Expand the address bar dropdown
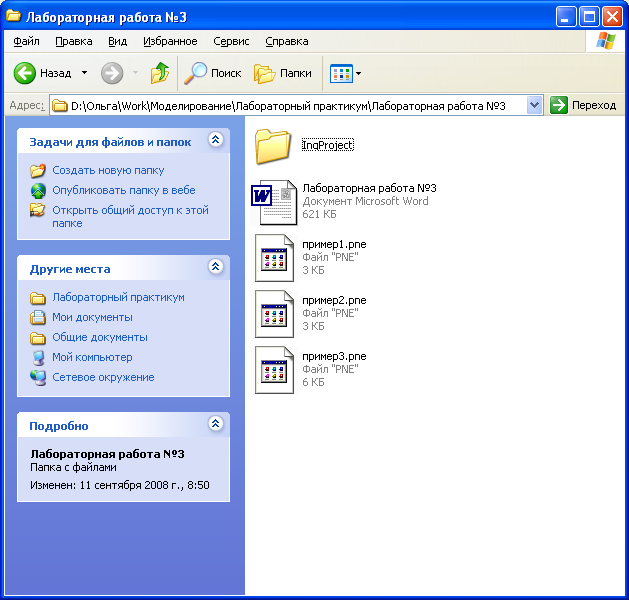629x600 pixels. 534,105
